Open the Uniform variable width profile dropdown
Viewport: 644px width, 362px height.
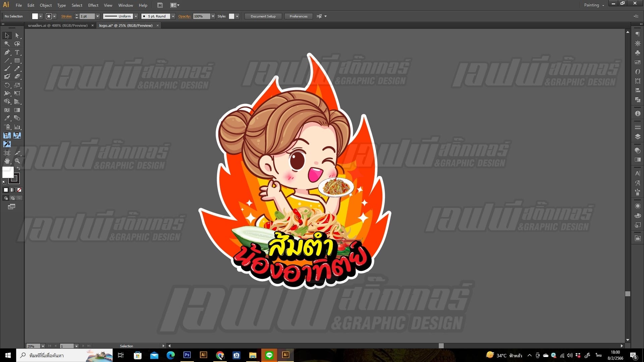136,16
